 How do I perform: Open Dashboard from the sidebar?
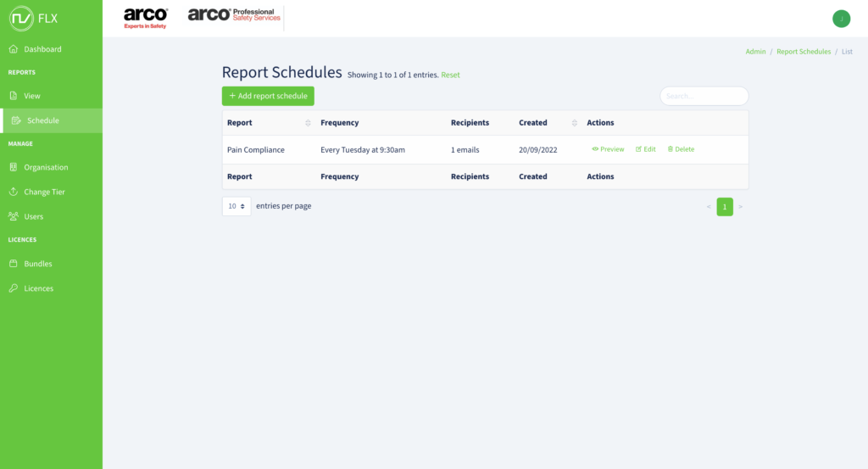click(x=42, y=49)
